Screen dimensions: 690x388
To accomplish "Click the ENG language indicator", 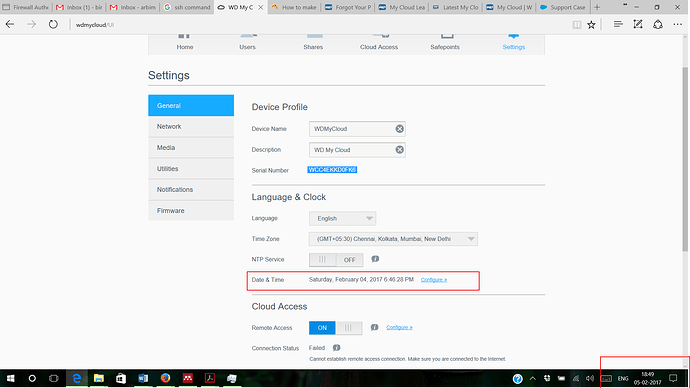I will click(x=623, y=378).
